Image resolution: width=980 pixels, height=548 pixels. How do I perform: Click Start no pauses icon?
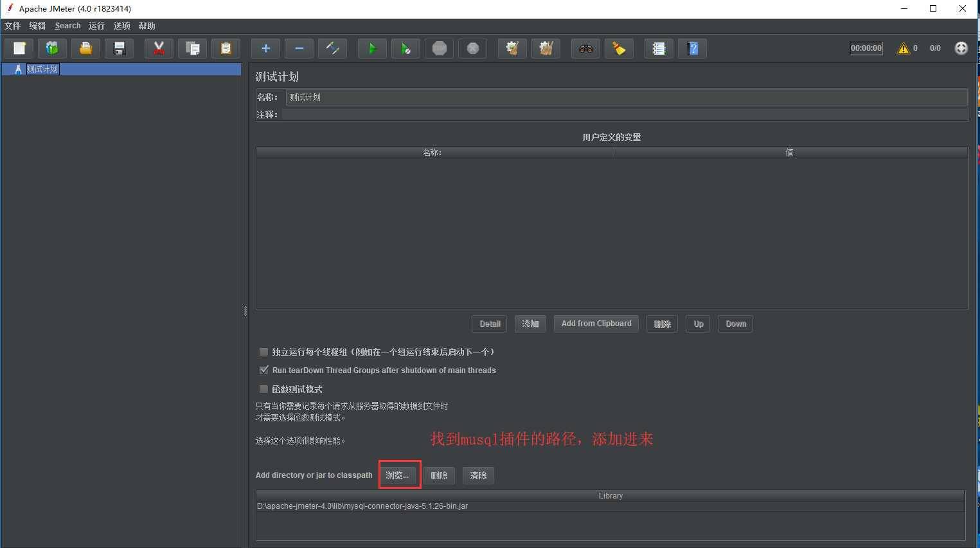(x=405, y=48)
